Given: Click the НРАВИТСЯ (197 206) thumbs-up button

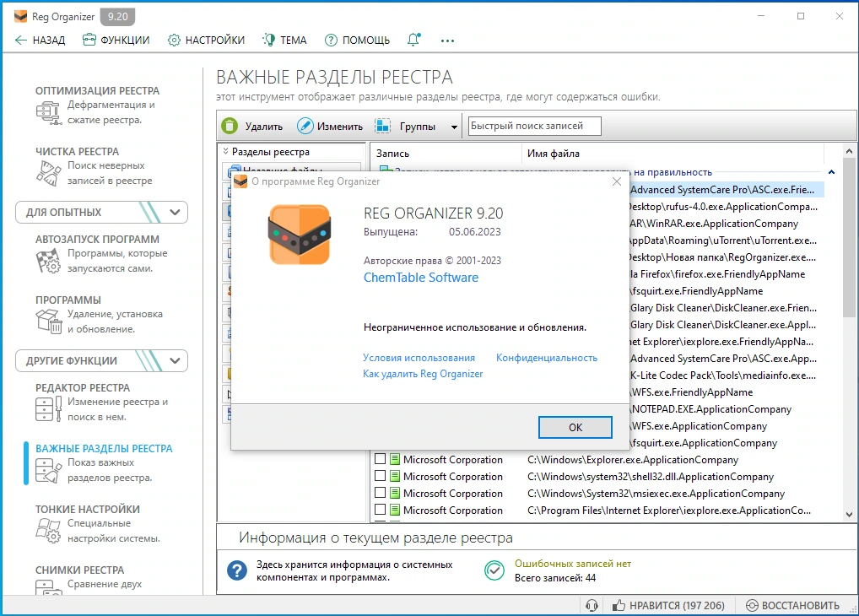Looking at the screenshot, I should (x=668, y=606).
